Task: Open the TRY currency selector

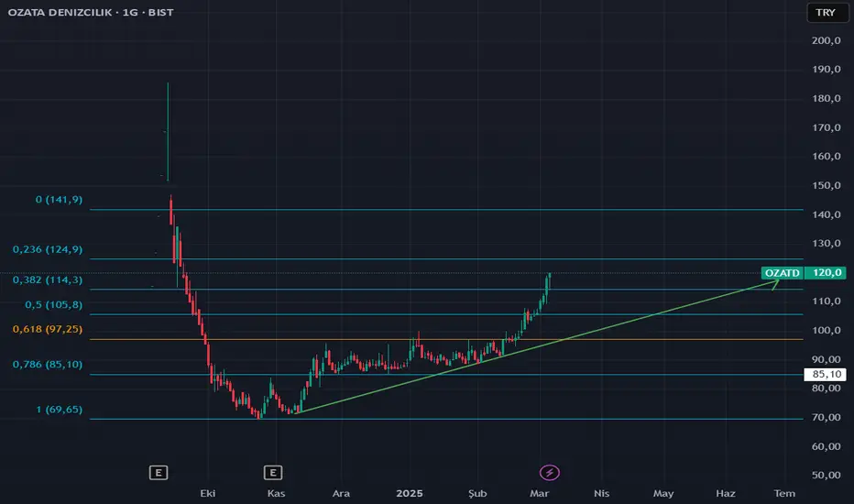Action: point(826,12)
